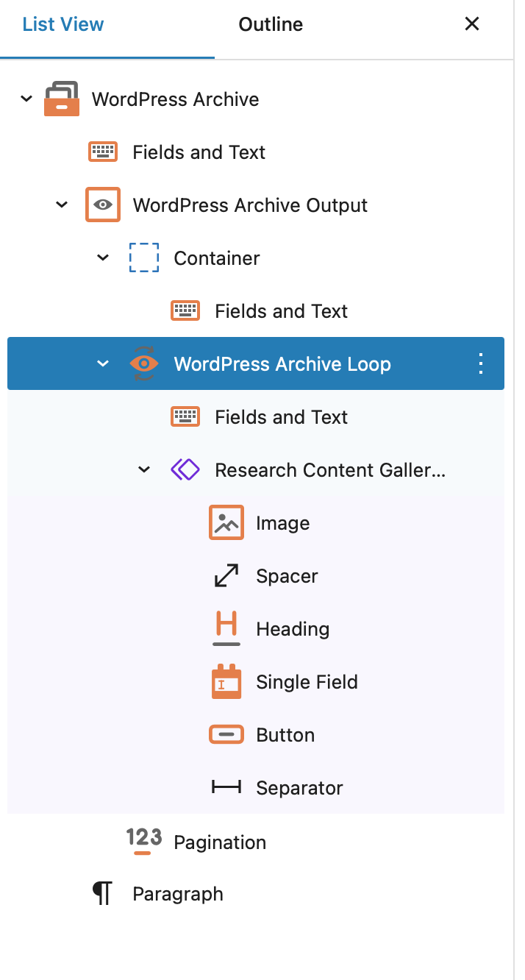Click the Pagination 123 icon
This screenshot has height=980, width=525.
click(143, 842)
